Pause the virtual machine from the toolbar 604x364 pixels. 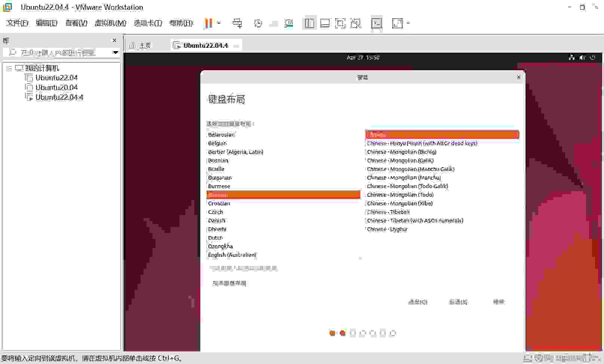[208, 23]
